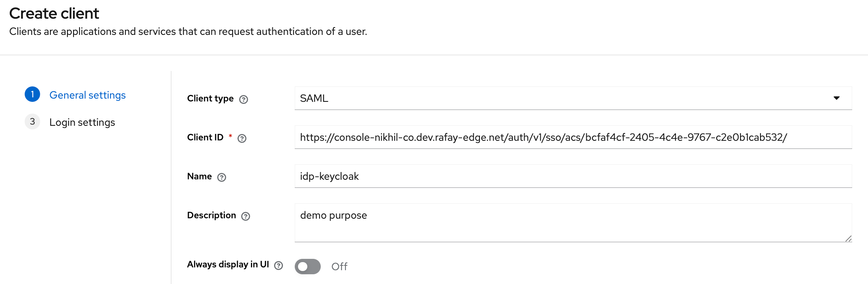The width and height of the screenshot is (868, 284).
Task: Click the Always display in UI label
Action: [228, 265]
